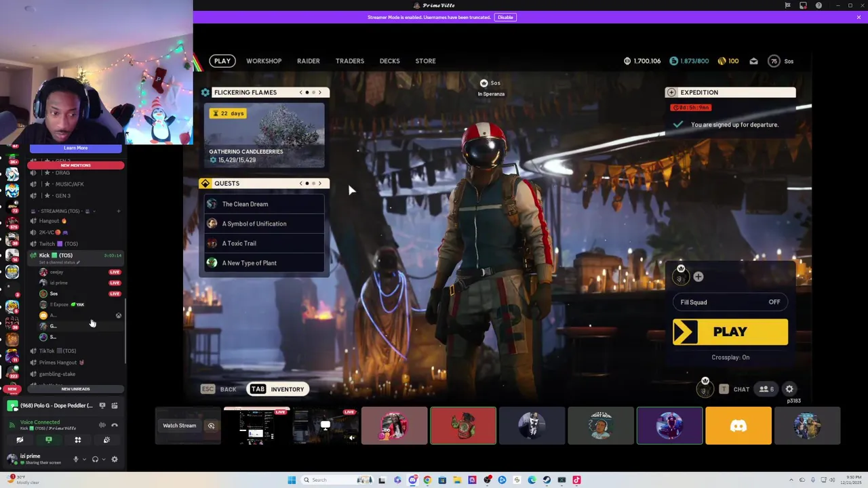Open the 2K-VC voice channel

point(75,232)
